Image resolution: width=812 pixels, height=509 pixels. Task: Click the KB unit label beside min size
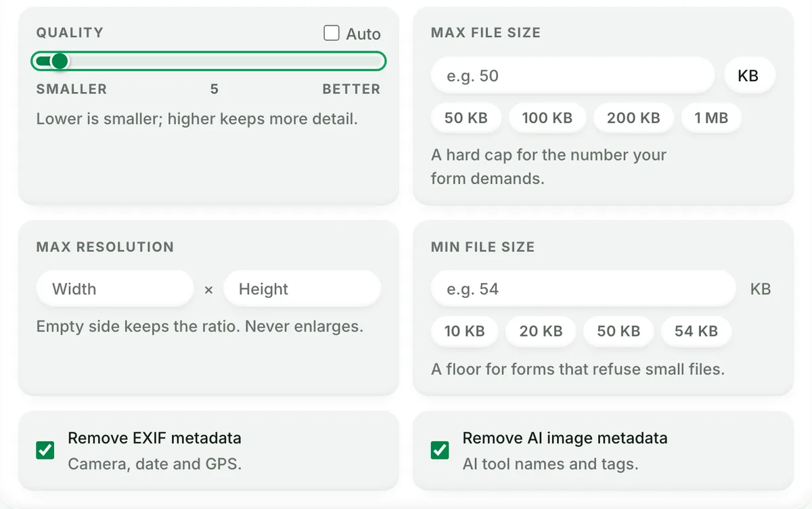761,289
